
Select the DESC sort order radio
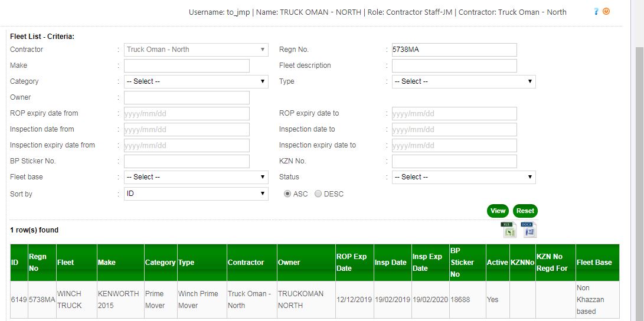(318, 194)
